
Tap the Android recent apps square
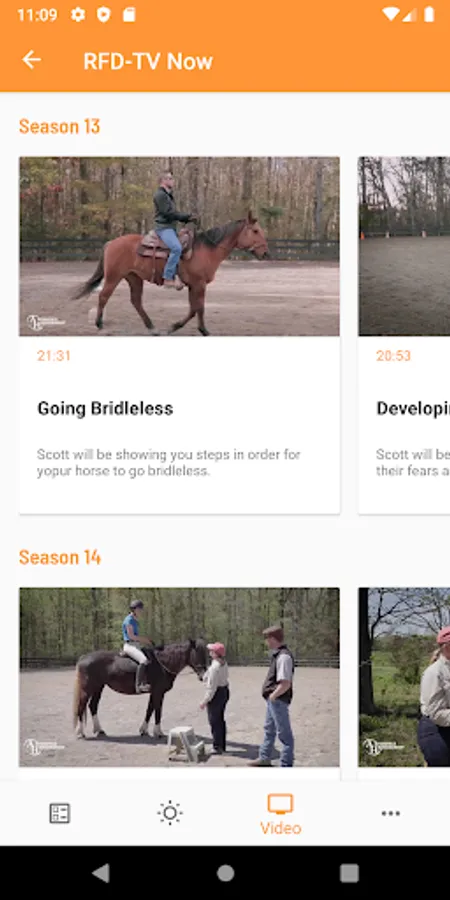[x=349, y=873]
